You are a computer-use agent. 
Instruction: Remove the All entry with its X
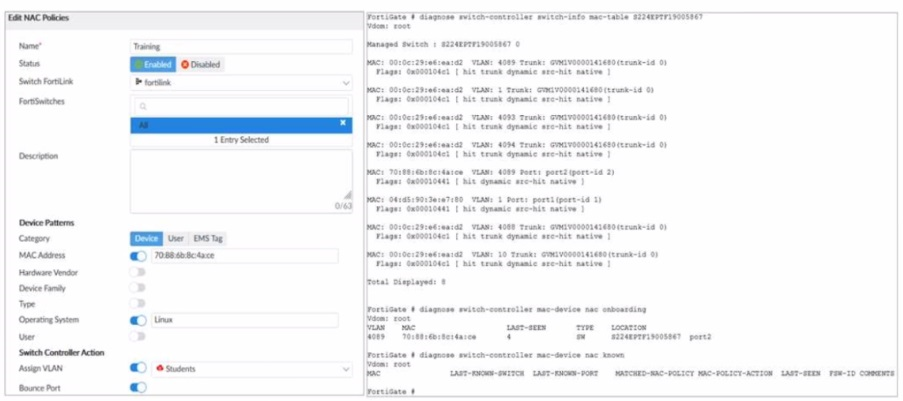tap(343, 123)
